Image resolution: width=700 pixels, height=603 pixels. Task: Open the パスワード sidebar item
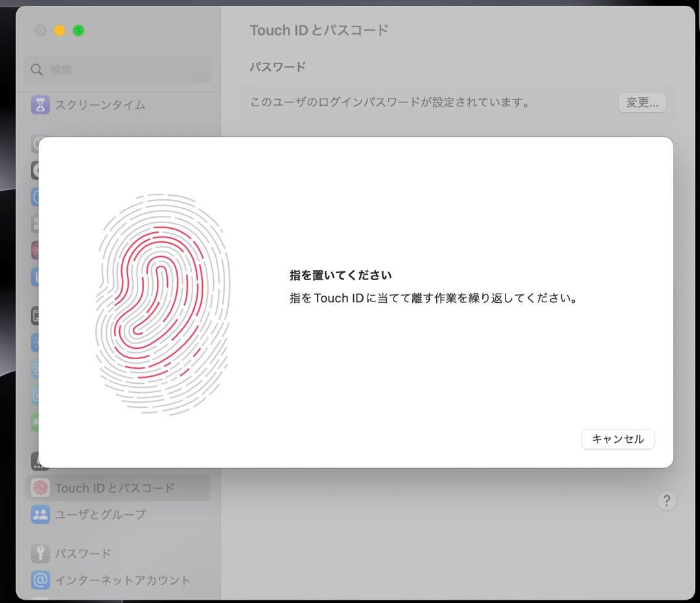pyautogui.click(x=83, y=553)
